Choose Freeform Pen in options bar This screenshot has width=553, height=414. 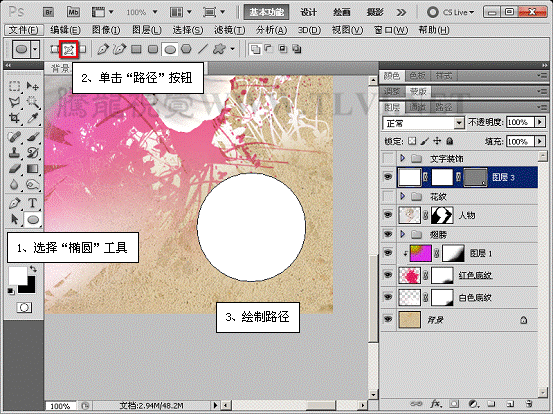[x=120, y=49]
